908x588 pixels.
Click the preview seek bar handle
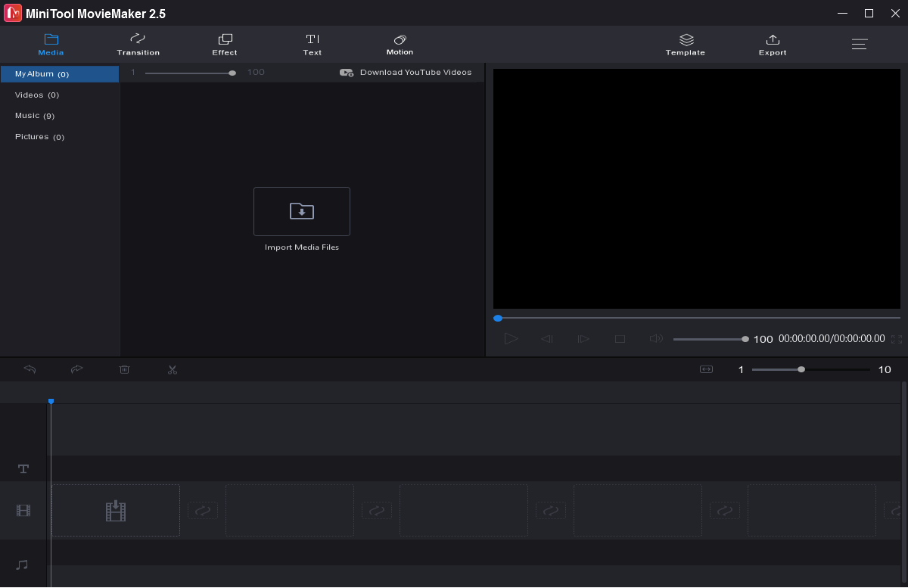point(498,318)
